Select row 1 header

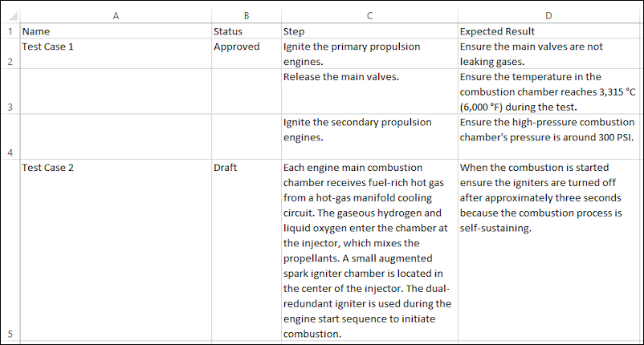coord(10,31)
